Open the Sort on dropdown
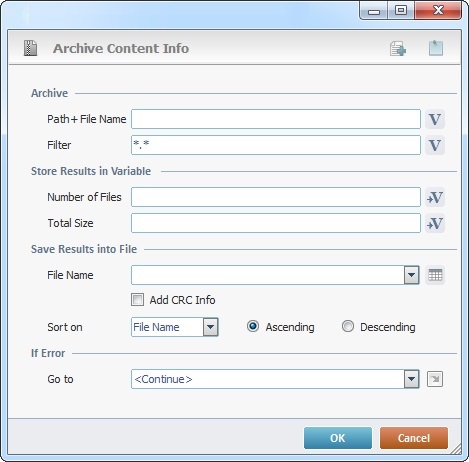The width and height of the screenshot is (469, 462). pyautogui.click(x=210, y=327)
